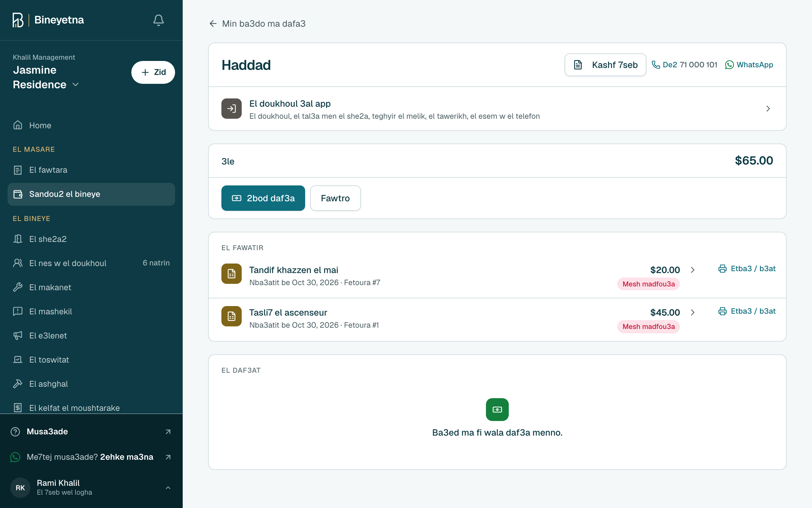Click the Tandif khazzen el mai invoice icon
The image size is (812, 508).
232,274
